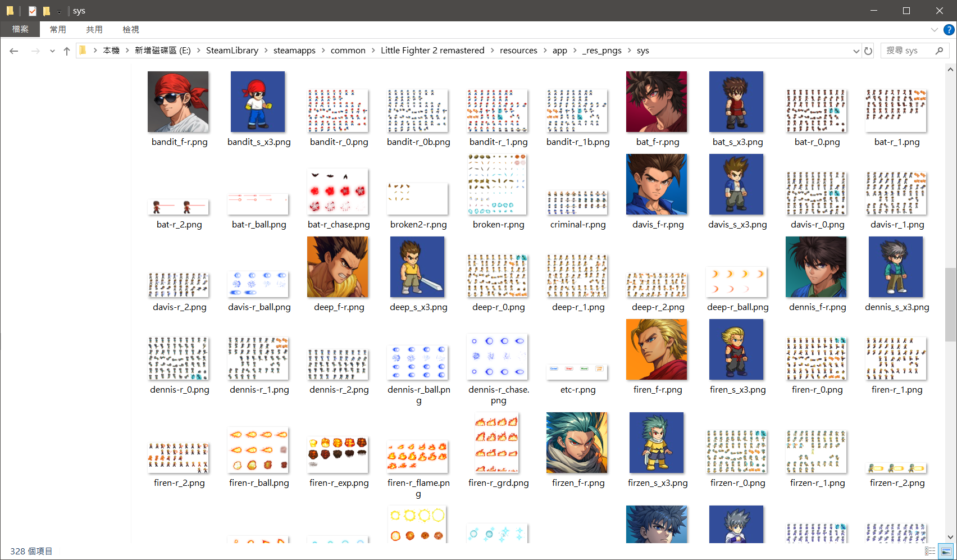Refresh the sys folder view
The height and width of the screenshot is (560, 957).
pos(868,51)
